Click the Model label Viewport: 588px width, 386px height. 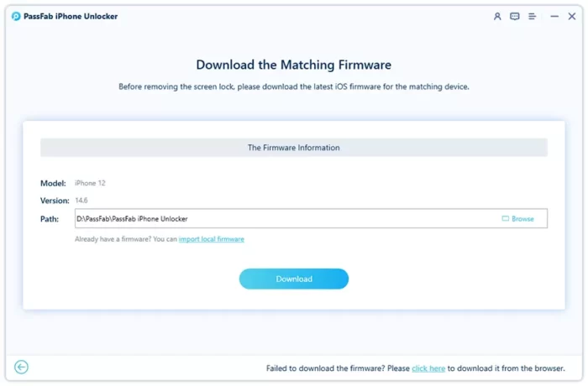point(53,183)
